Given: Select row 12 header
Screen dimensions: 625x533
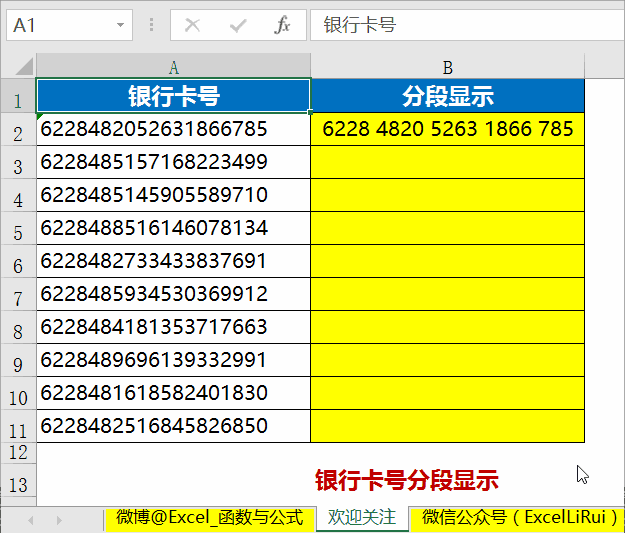Looking at the screenshot, I should 18,453.
